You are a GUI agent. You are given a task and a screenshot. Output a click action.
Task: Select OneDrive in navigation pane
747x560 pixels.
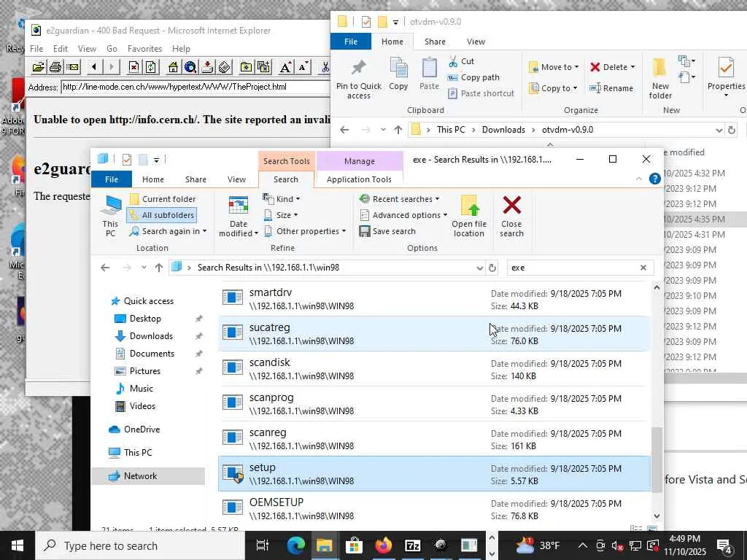[142, 429]
